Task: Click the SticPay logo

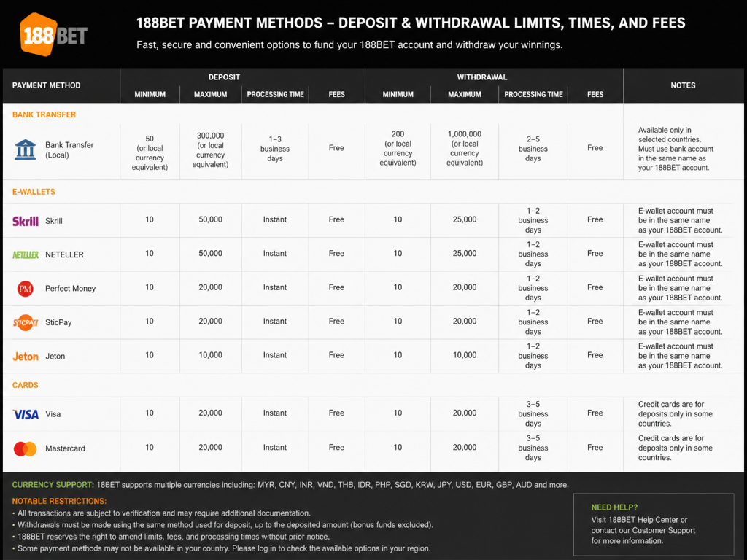Action: pyautogui.click(x=26, y=322)
